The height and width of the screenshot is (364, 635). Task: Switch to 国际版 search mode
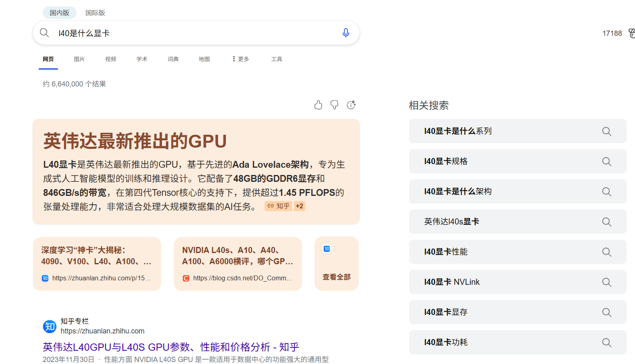coord(95,13)
